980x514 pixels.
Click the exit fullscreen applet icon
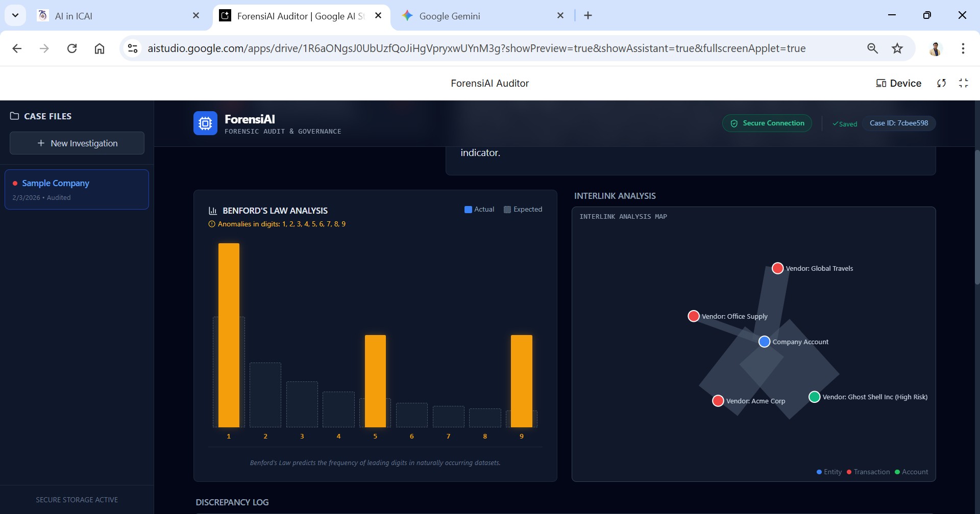(x=963, y=83)
